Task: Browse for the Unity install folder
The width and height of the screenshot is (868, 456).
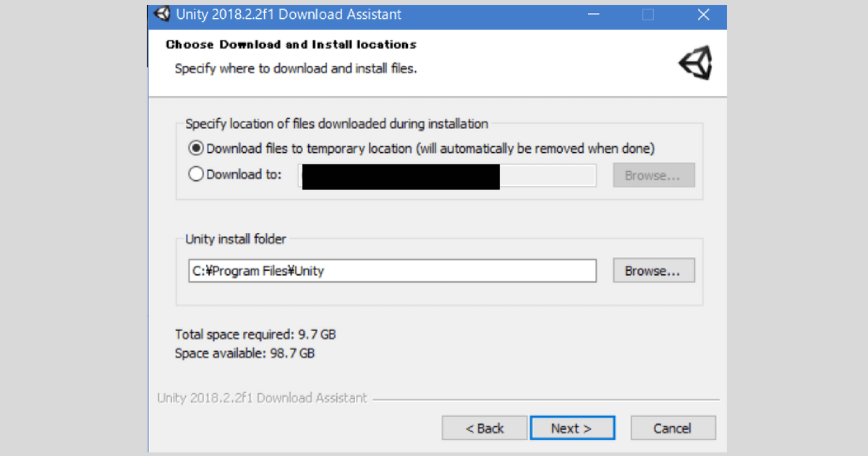Action: tap(653, 271)
